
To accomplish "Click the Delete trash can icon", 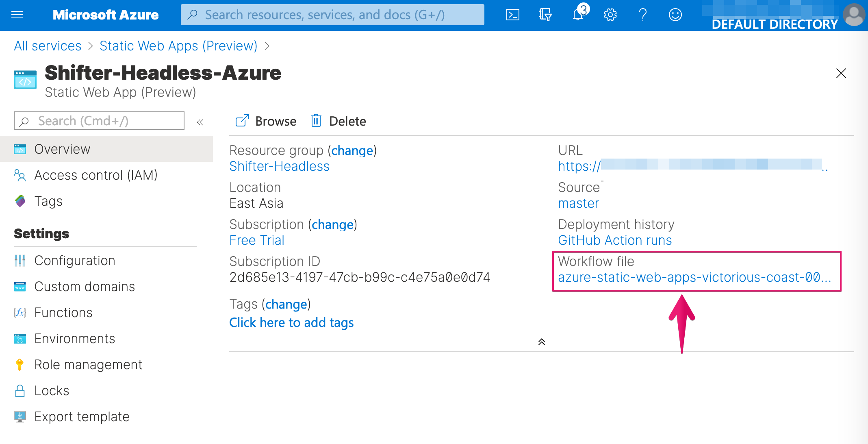I will (x=316, y=121).
